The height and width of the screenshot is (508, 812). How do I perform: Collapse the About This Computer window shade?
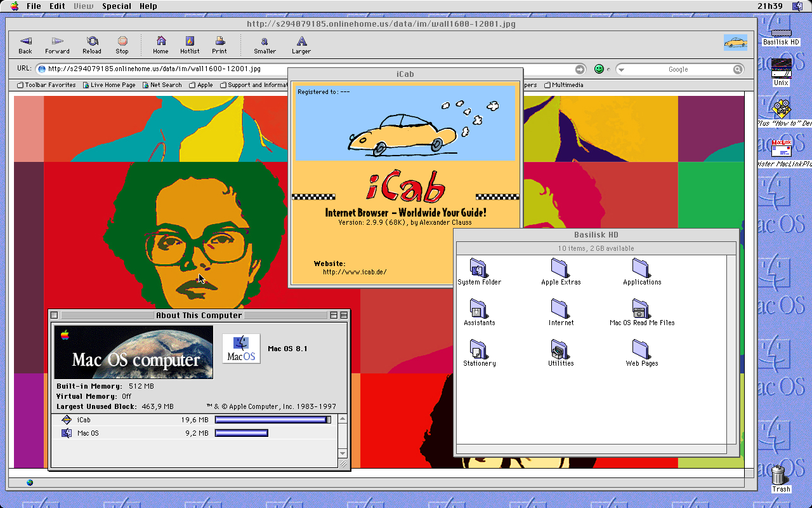(x=344, y=315)
